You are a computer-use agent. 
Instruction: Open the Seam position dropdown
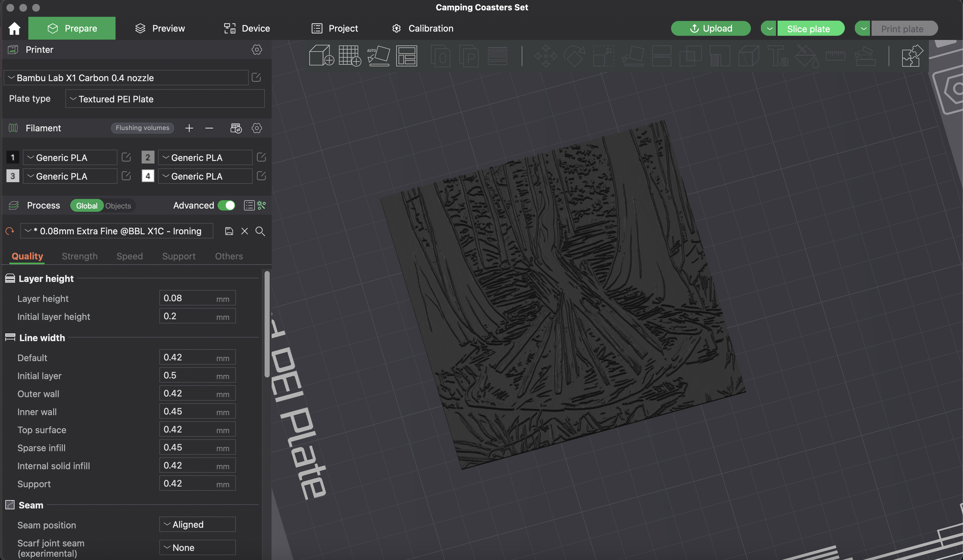tap(197, 524)
